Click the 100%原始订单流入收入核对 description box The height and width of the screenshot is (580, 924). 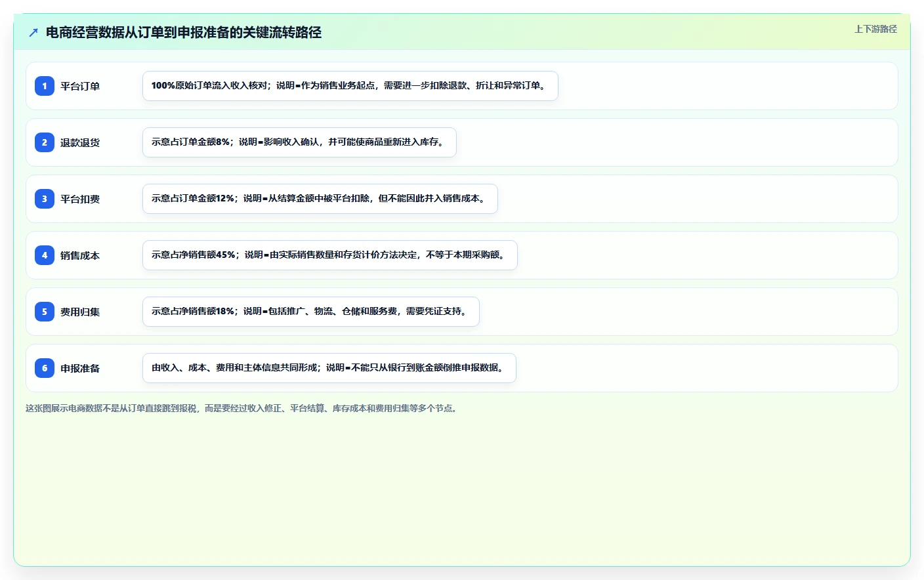350,86
